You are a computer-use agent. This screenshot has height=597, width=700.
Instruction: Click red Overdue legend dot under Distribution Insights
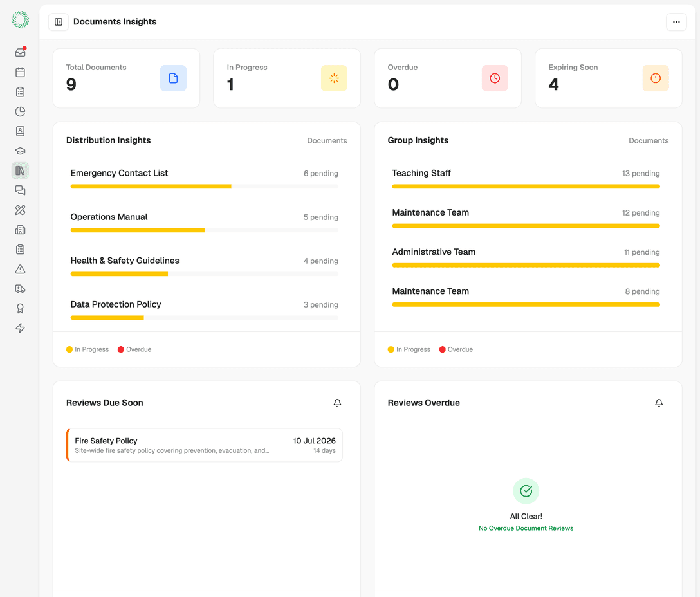pos(120,349)
